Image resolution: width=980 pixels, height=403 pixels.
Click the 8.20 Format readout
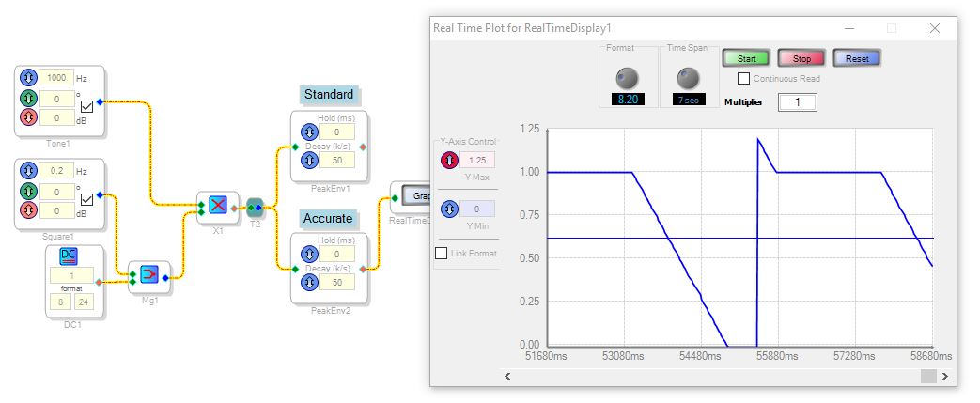pyautogui.click(x=628, y=100)
